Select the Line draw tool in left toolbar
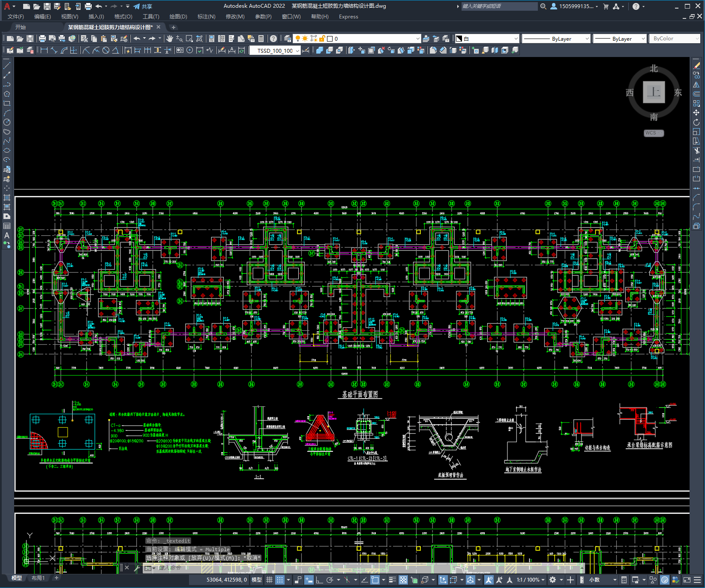Screen dimensions: 705x588 tap(7, 66)
